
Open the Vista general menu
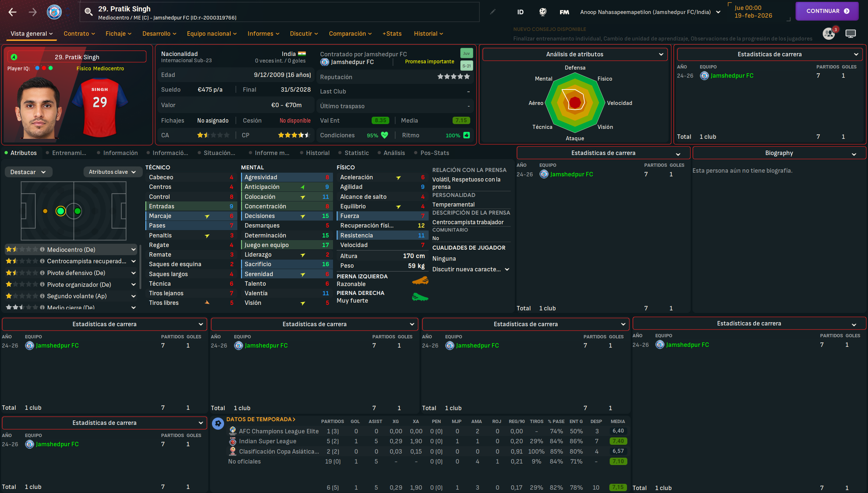[x=32, y=34]
